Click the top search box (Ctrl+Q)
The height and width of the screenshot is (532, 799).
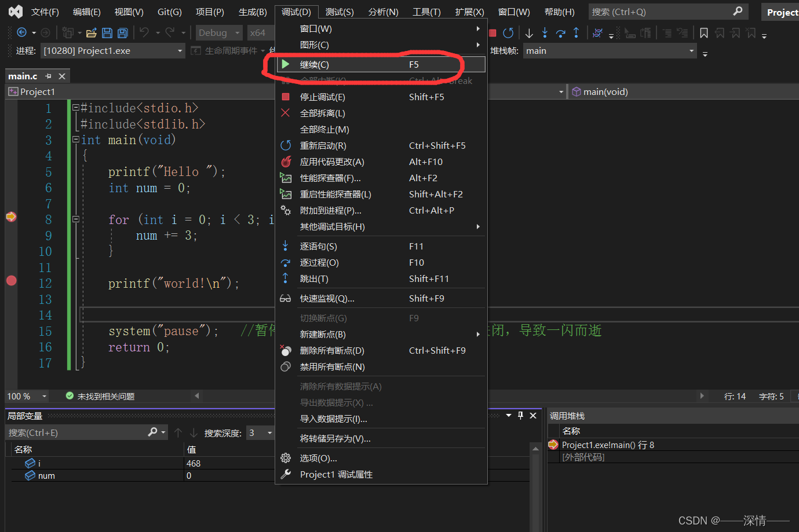pyautogui.click(x=668, y=12)
